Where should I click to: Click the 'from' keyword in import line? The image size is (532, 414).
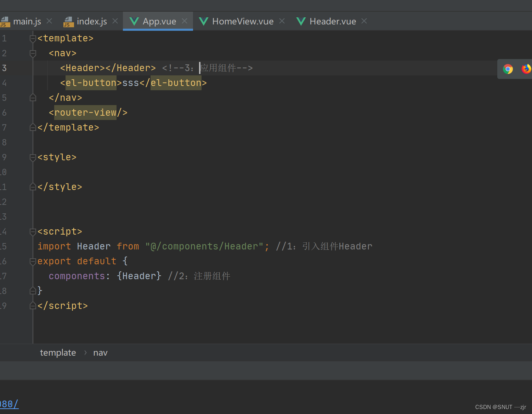(128, 246)
